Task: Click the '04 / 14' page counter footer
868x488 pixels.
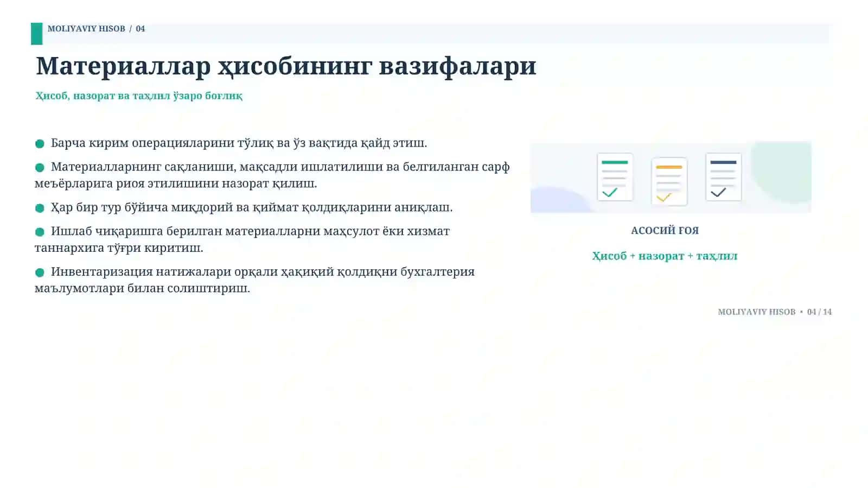Action: [819, 312]
